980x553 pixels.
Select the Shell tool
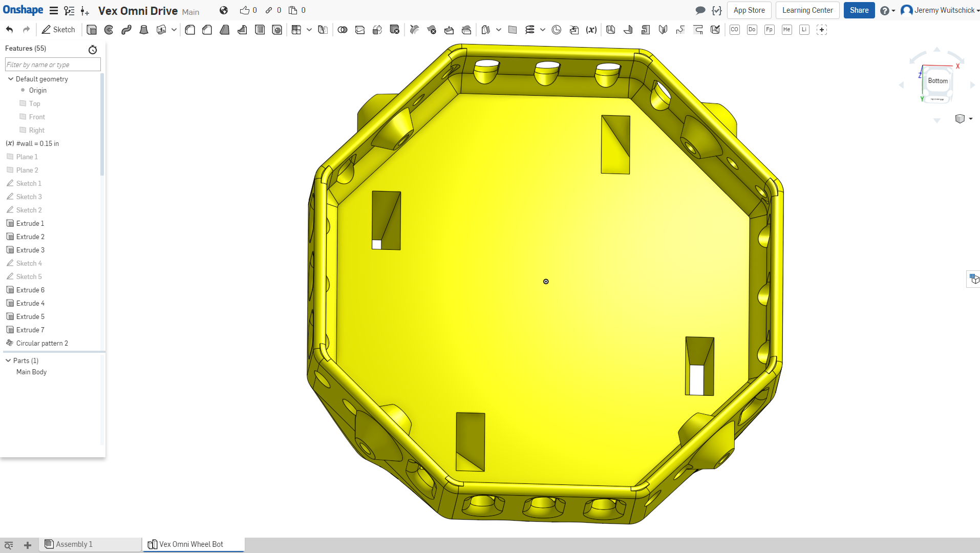click(260, 30)
